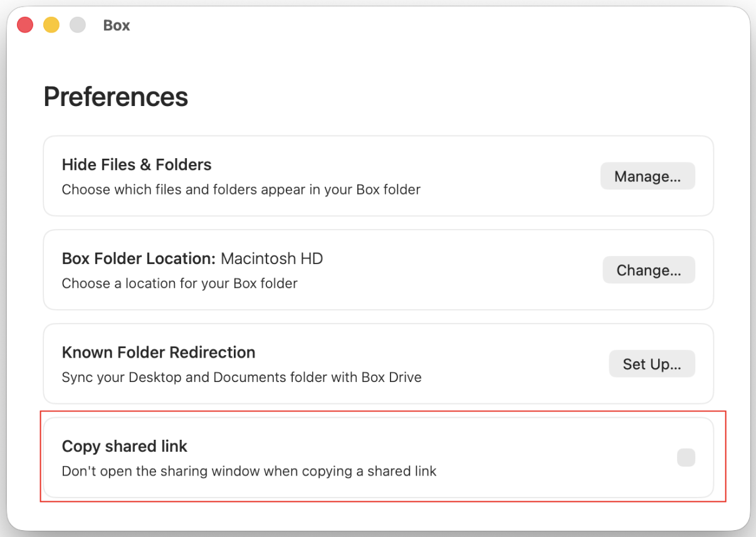Minimize the Box window with yellow button
Screen dimensions: 756x537
(51, 25)
